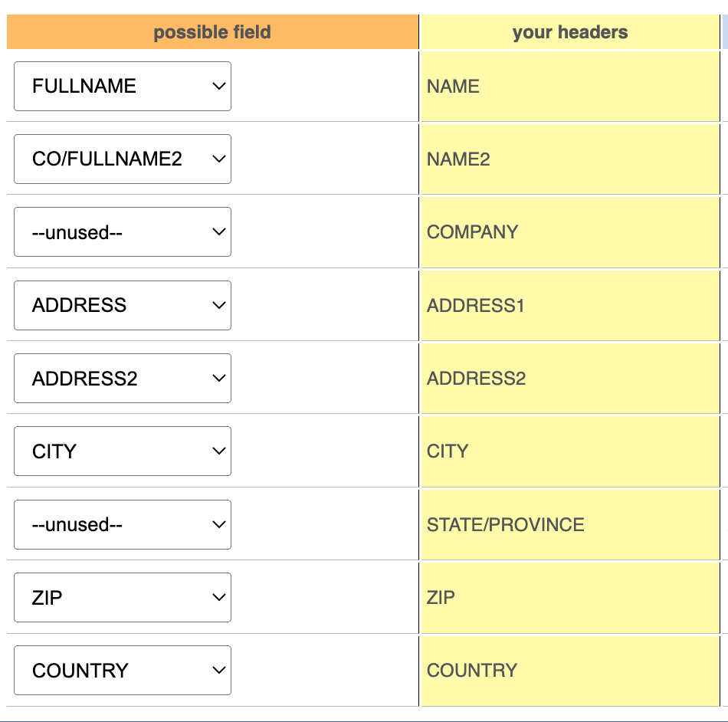The image size is (728, 722).
Task: Click the STATE/PROVINCE header cell
Action: click(x=569, y=524)
